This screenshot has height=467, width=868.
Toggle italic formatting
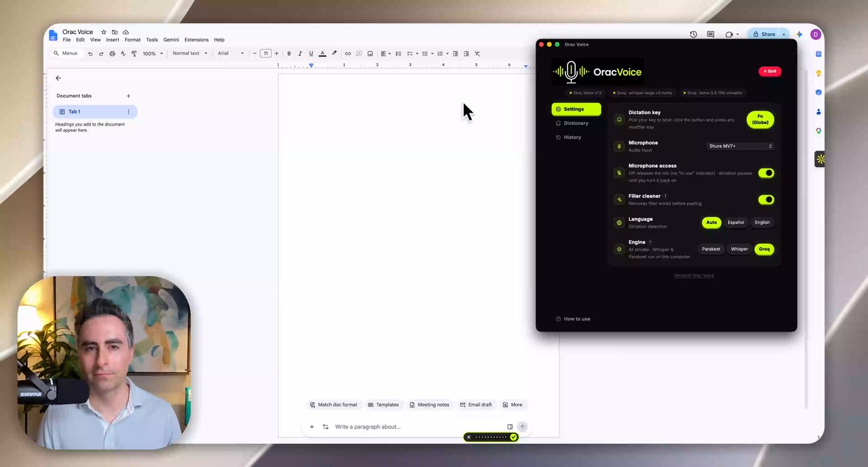click(300, 54)
